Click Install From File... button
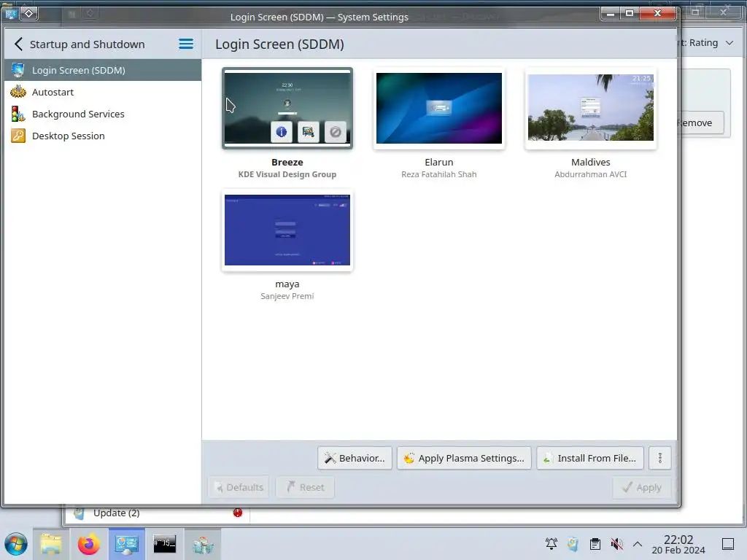Viewport: 747px width, 560px height. (x=590, y=458)
